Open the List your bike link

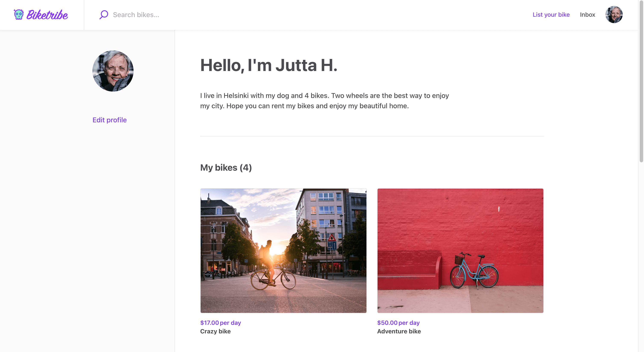(551, 15)
